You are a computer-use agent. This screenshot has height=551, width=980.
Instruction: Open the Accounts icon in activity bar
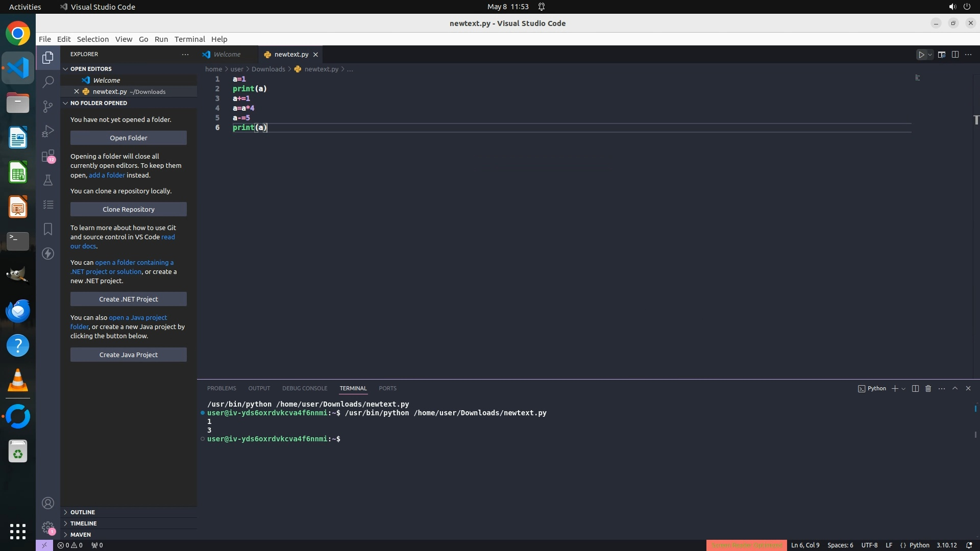point(48,503)
